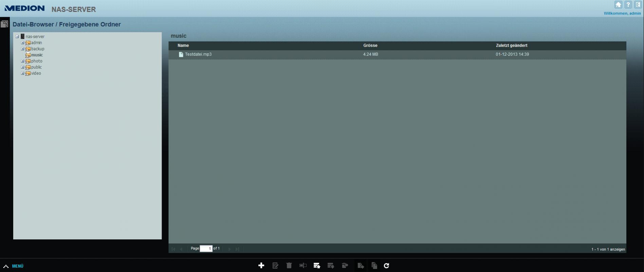Click the move file icon
The image size is (644, 272).
coord(361,266)
